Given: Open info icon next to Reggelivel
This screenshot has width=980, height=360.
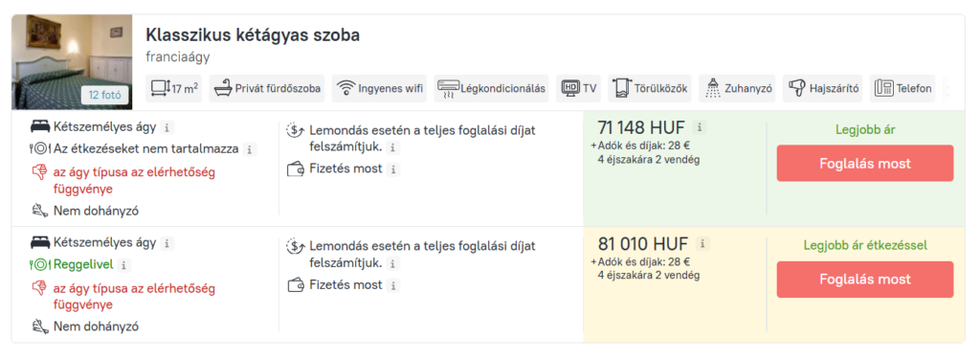Looking at the screenshot, I should [x=123, y=265].
